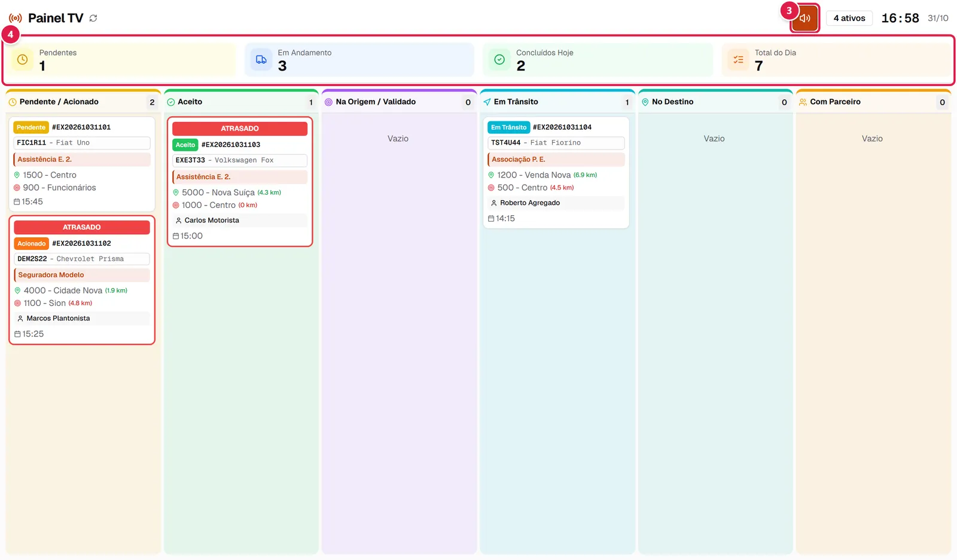This screenshot has width=957, height=560.
Task: Click the paper plane icon in Em Trânsito header
Action: pos(487,102)
